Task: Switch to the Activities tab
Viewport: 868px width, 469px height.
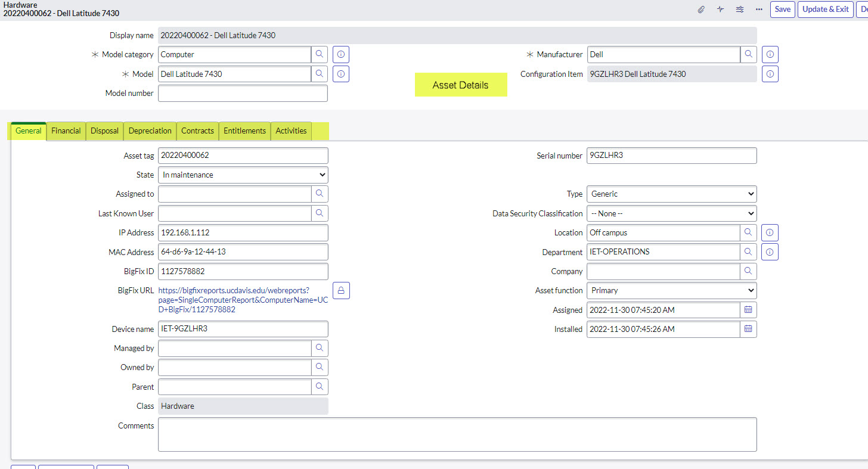Action: [291, 131]
